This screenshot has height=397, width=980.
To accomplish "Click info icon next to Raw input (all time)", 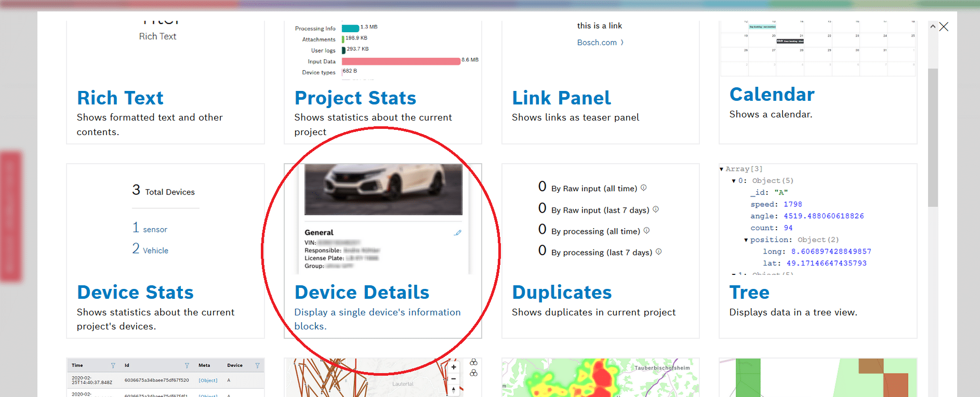I will click(x=643, y=188).
